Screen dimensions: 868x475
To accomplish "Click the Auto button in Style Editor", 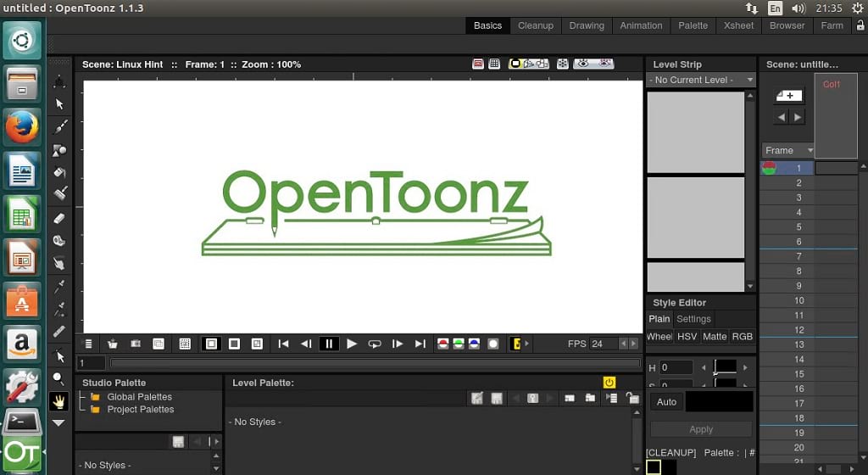I will [x=666, y=402].
